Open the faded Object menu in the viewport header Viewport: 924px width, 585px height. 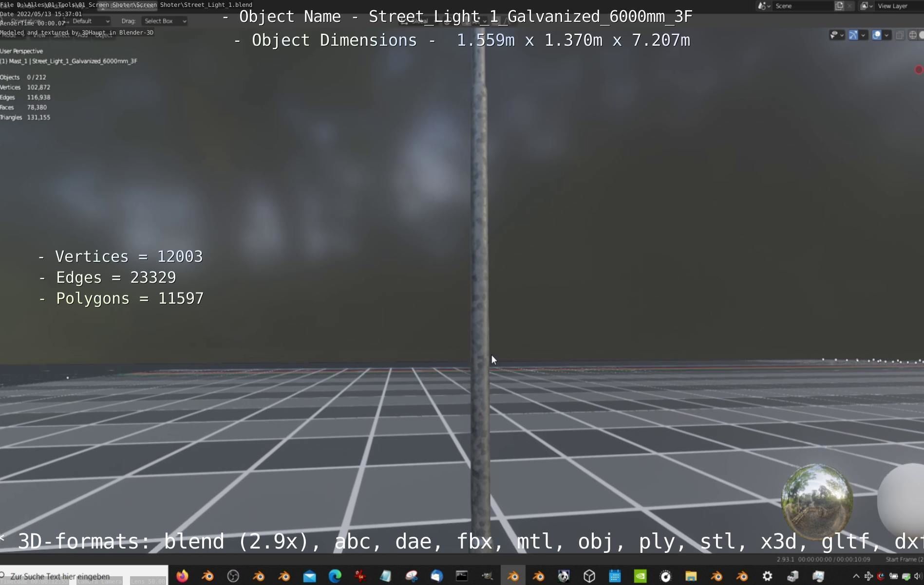pos(103,36)
